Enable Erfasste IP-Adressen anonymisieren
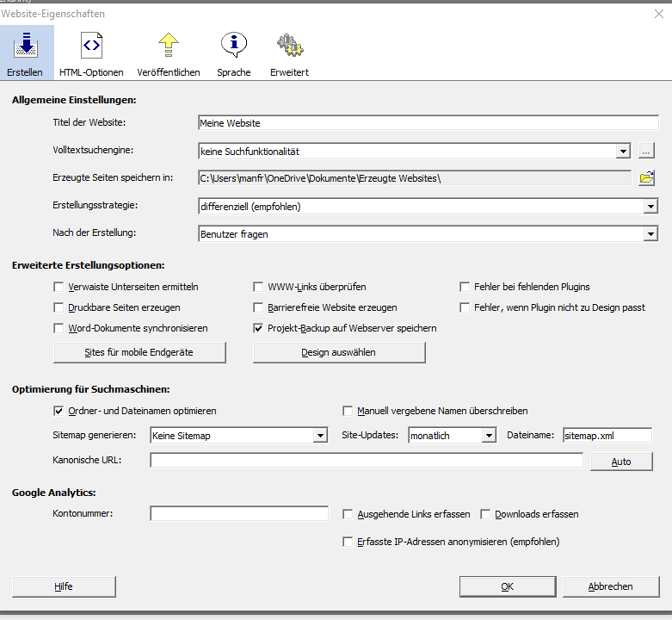 348,542
